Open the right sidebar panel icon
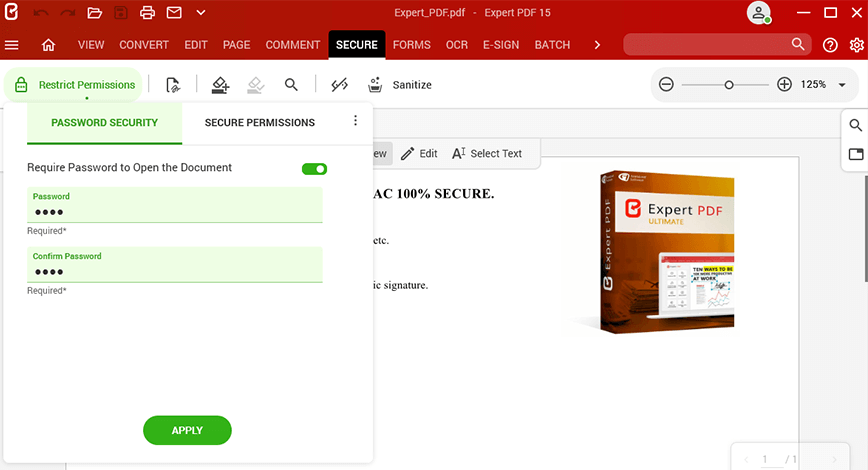868x470 pixels. (x=855, y=153)
